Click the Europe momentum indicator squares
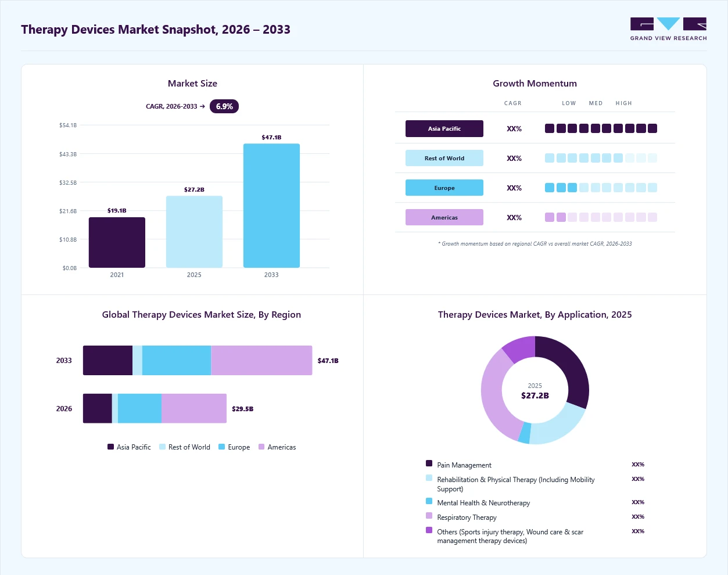Viewport: 728px width, 575px height. pyautogui.click(x=601, y=188)
